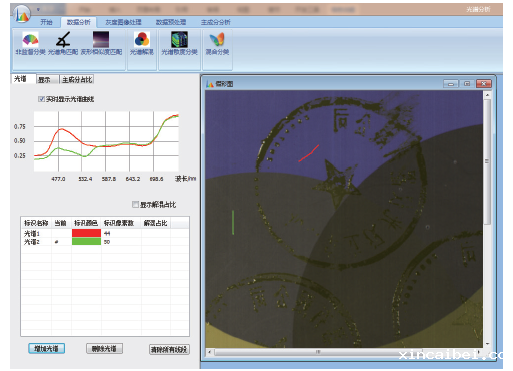
Task: Click the green color swatch for 光谱2
Action: [86, 241]
